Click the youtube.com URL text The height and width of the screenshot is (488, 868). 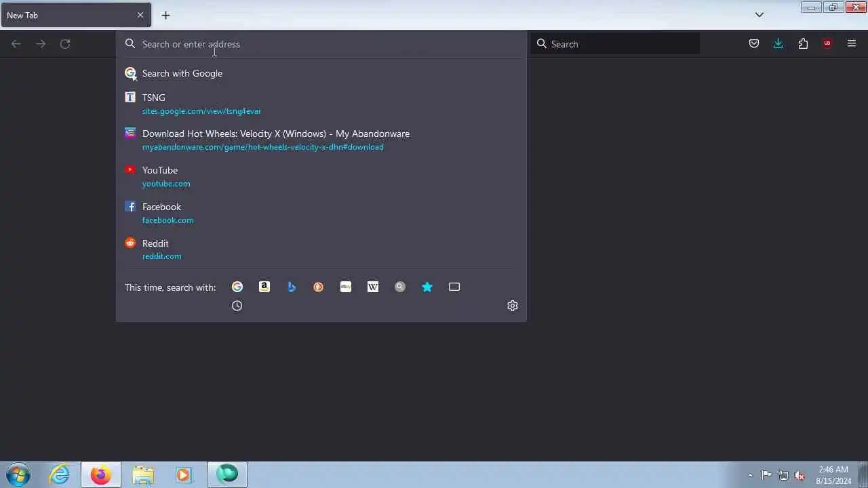coord(166,184)
